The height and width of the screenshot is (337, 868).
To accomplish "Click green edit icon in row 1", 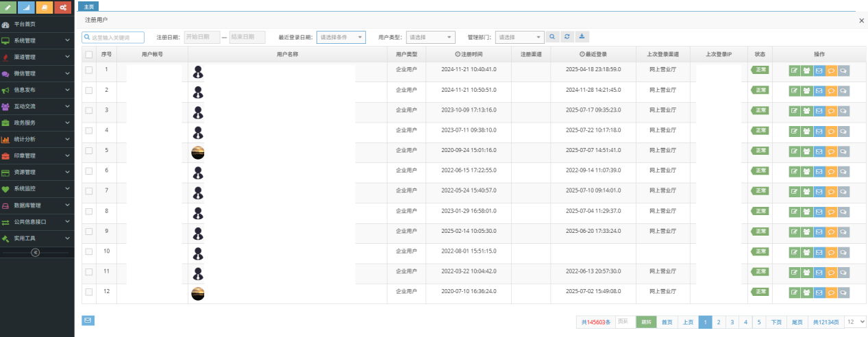I will coord(794,71).
